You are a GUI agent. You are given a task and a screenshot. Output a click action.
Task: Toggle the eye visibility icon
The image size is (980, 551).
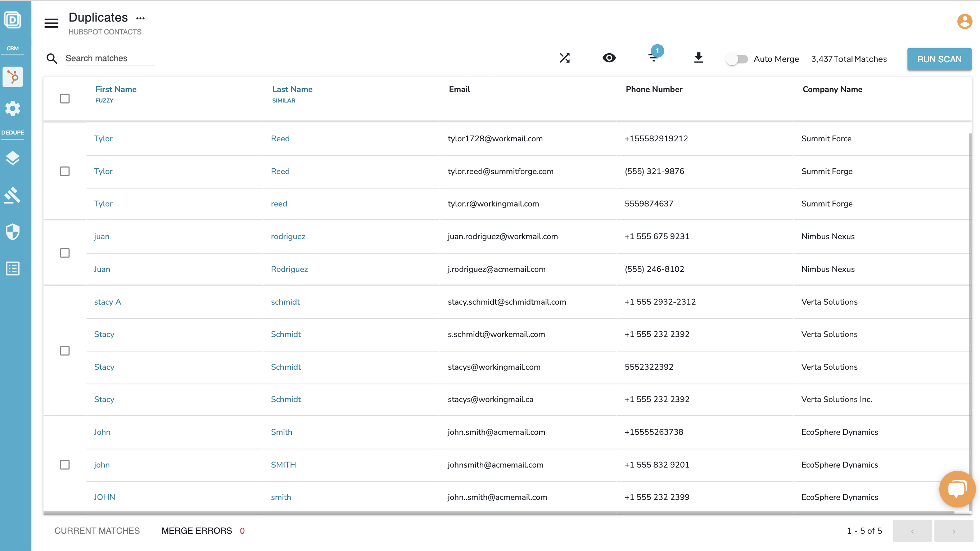pos(609,58)
